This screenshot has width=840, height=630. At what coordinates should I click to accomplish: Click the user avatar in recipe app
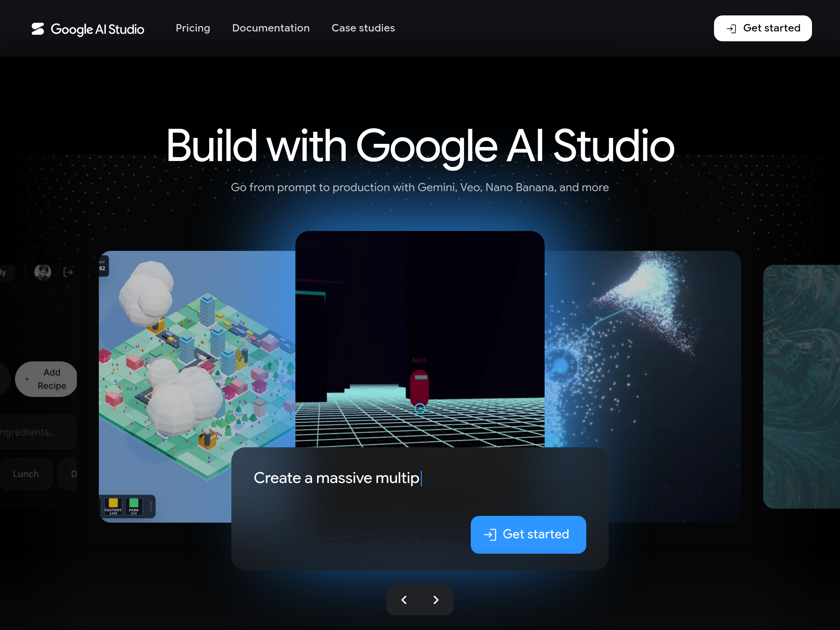pyautogui.click(x=43, y=272)
